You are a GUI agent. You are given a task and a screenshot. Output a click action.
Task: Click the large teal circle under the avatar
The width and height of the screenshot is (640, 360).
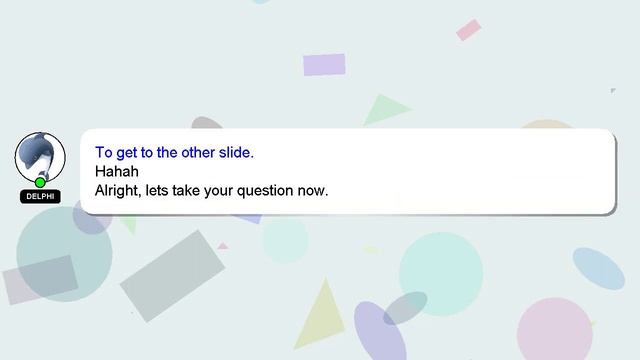click(x=64, y=254)
